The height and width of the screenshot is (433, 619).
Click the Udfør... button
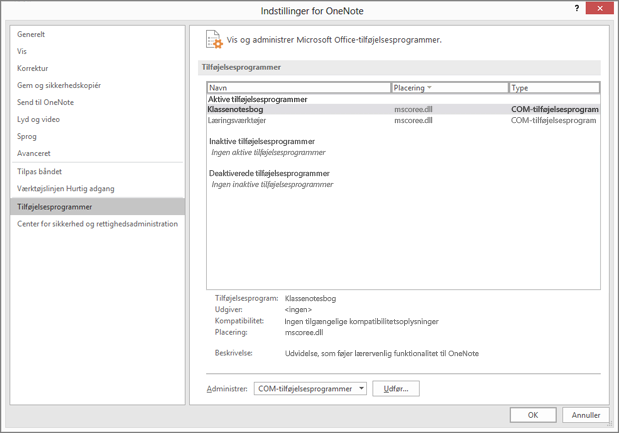396,389
